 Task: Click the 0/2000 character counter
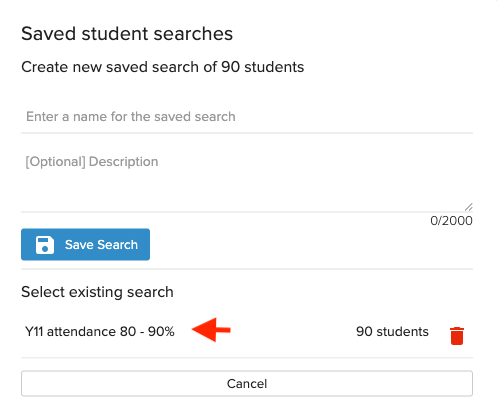[451, 221]
